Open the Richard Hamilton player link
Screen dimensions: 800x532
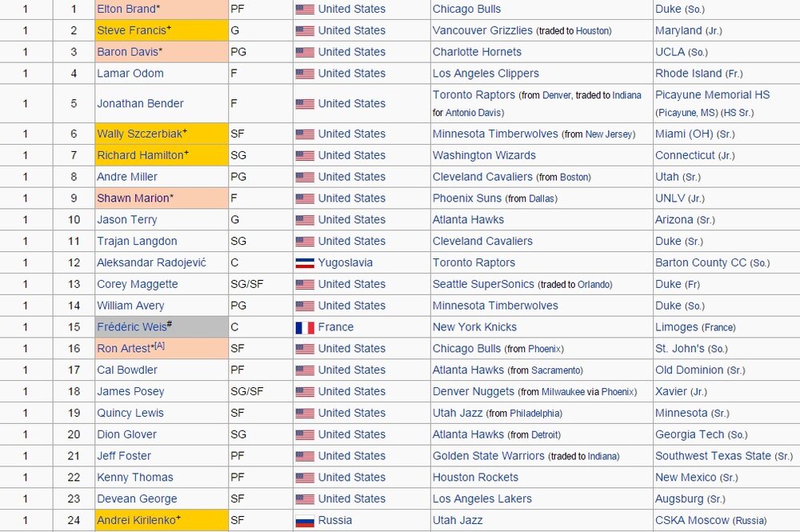[x=140, y=155]
